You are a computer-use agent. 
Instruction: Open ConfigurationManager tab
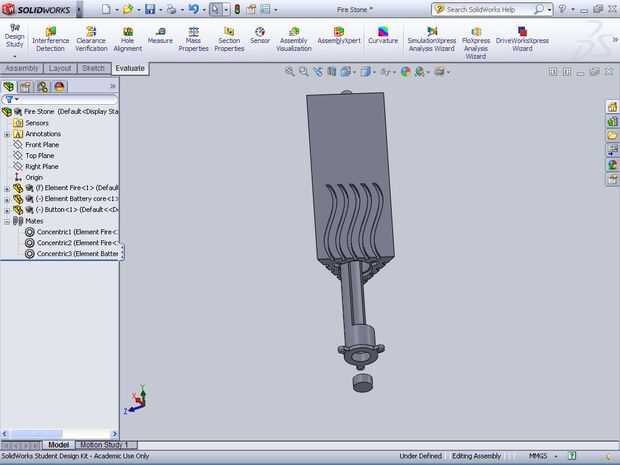42,87
